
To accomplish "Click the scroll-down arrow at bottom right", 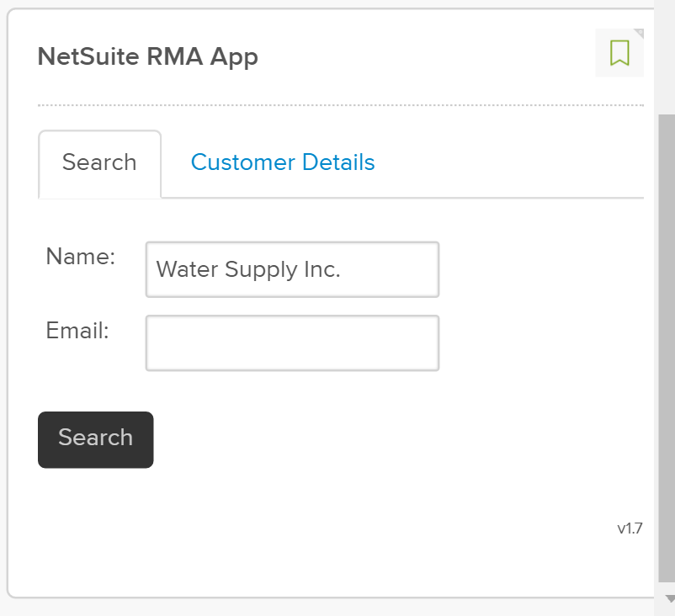I will (669, 598).
